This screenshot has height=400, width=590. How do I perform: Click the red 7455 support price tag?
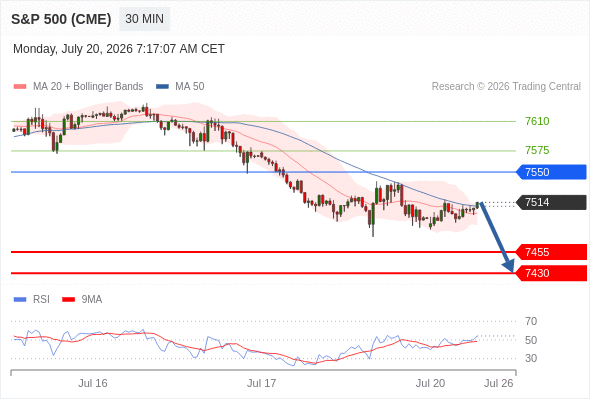click(551, 252)
